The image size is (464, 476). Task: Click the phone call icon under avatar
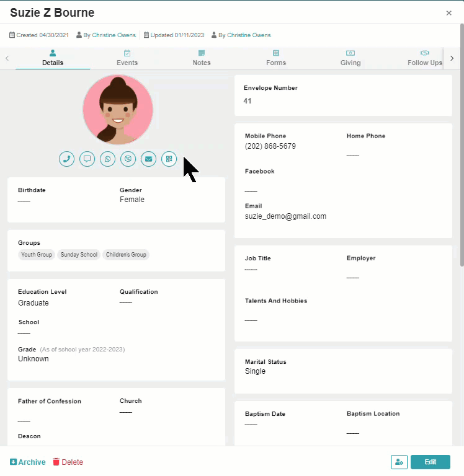(67, 159)
